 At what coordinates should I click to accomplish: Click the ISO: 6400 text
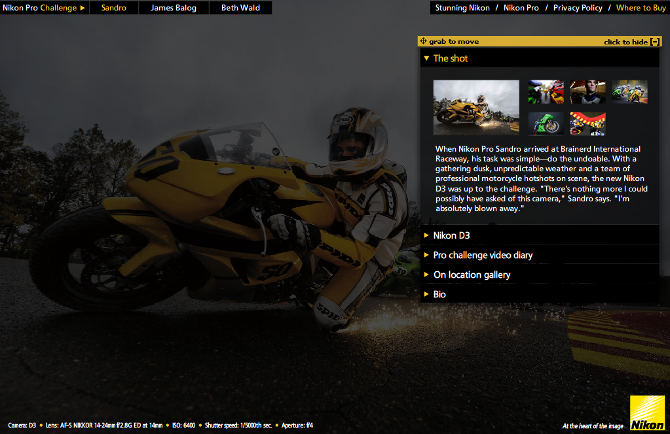[x=183, y=425]
